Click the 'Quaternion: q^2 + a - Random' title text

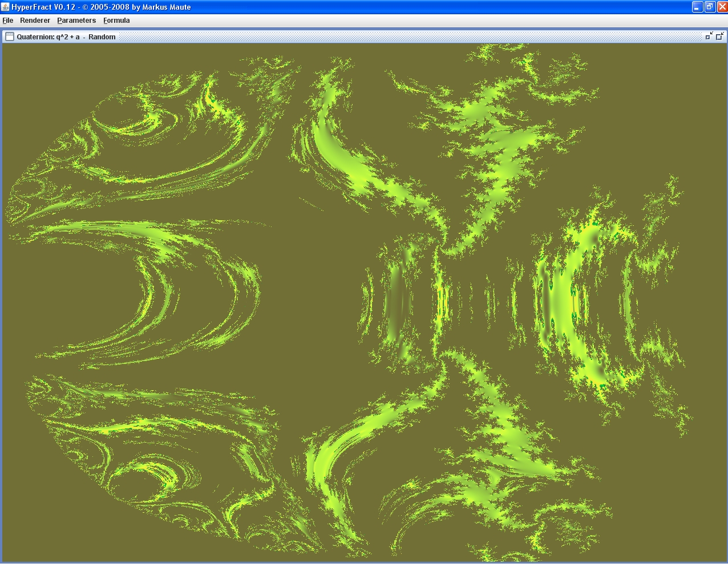pyautogui.click(x=66, y=37)
